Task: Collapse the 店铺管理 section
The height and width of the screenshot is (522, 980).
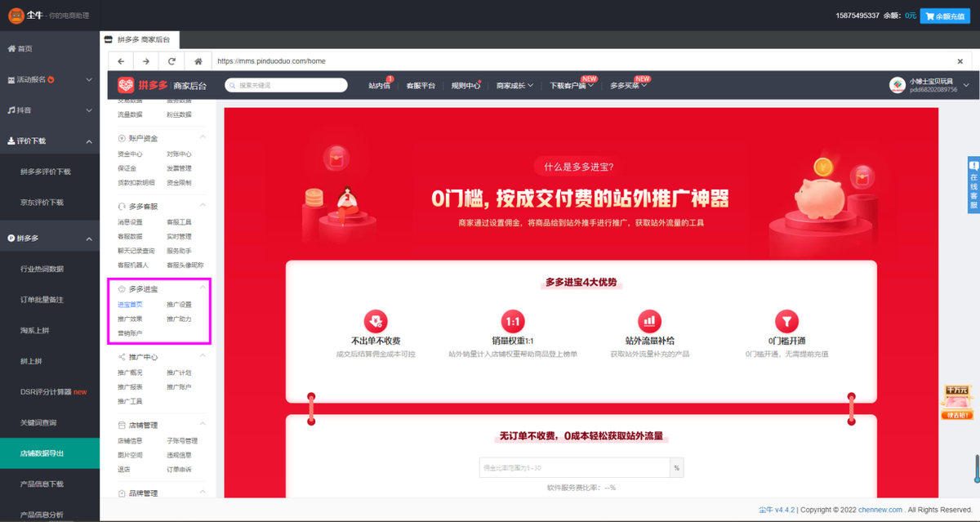Action: (x=203, y=425)
